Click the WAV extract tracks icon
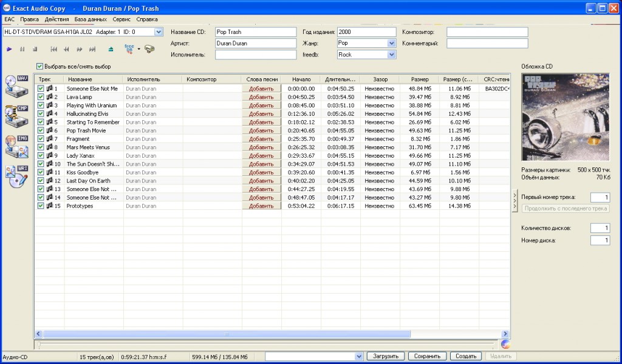This screenshot has width=622, height=364. click(16, 86)
